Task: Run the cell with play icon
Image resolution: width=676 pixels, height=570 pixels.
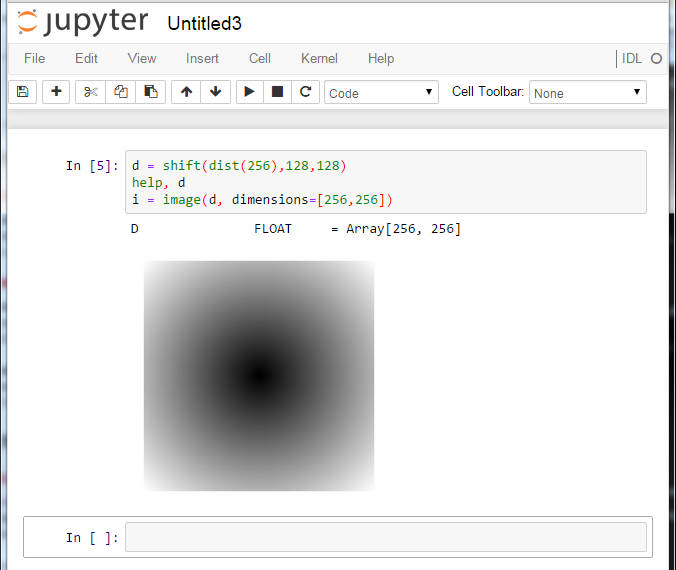Action: click(249, 92)
